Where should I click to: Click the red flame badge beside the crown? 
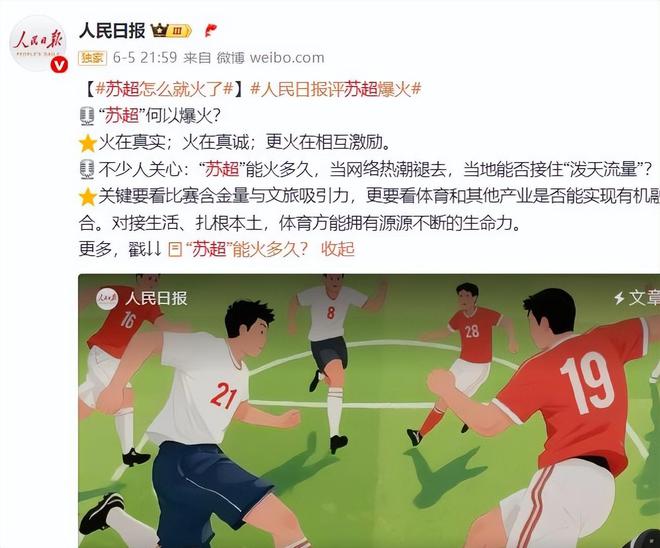210,31
